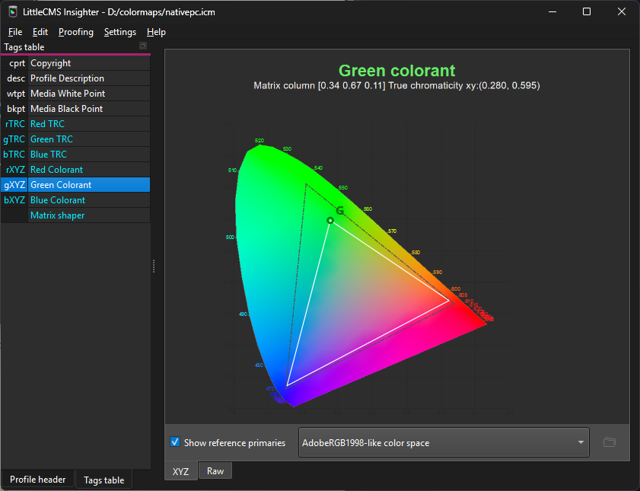Select the Media White Point tag
The height and width of the screenshot is (491, 640).
[67, 94]
